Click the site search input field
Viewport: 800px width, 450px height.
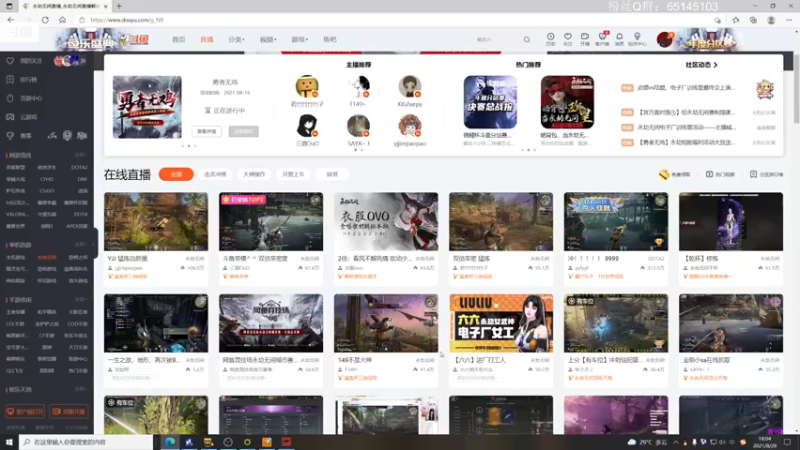click(x=497, y=39)
